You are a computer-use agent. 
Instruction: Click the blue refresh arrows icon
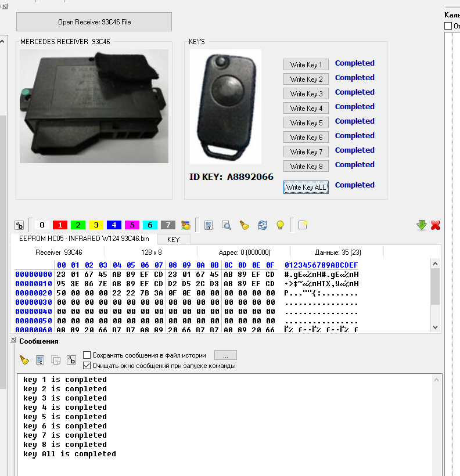(x=263, y=225)
